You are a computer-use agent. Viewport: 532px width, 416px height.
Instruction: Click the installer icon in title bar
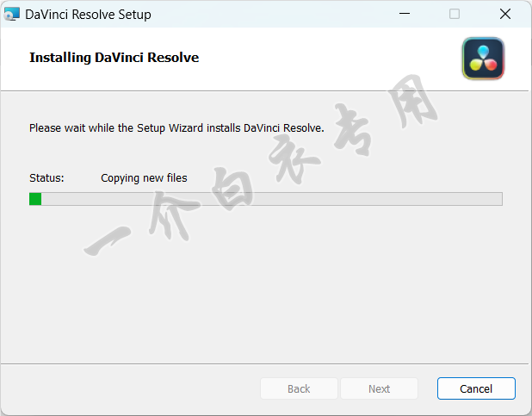pyautogui.click(x=11, y=15)
